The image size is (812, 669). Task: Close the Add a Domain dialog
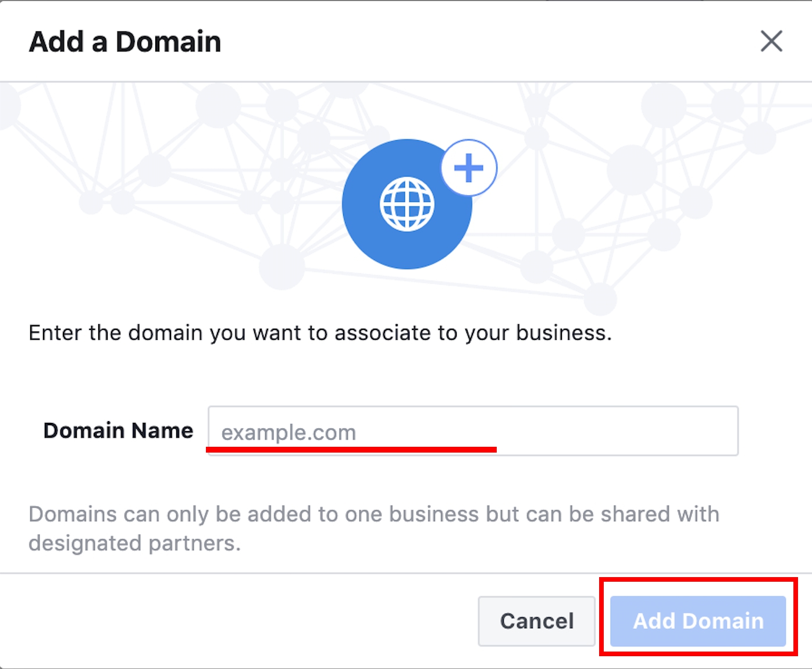[x=771, y=41]
